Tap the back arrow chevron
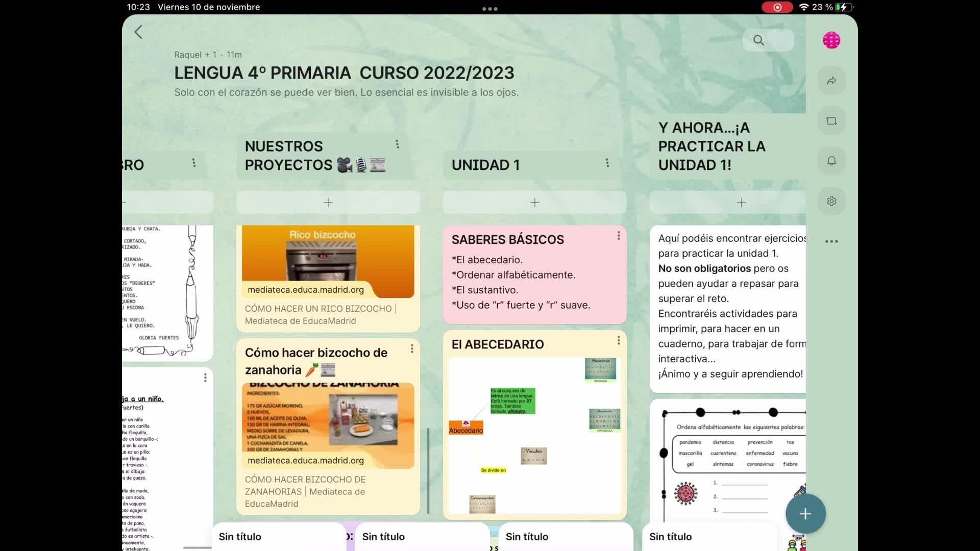Viewport: 980px width, 551px height. 138,32
